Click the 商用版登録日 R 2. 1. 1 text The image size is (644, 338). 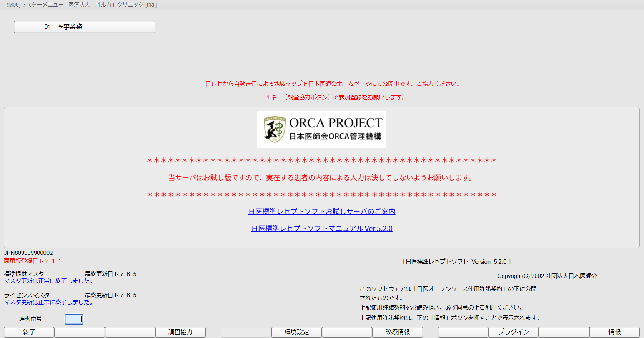[33, 261]
